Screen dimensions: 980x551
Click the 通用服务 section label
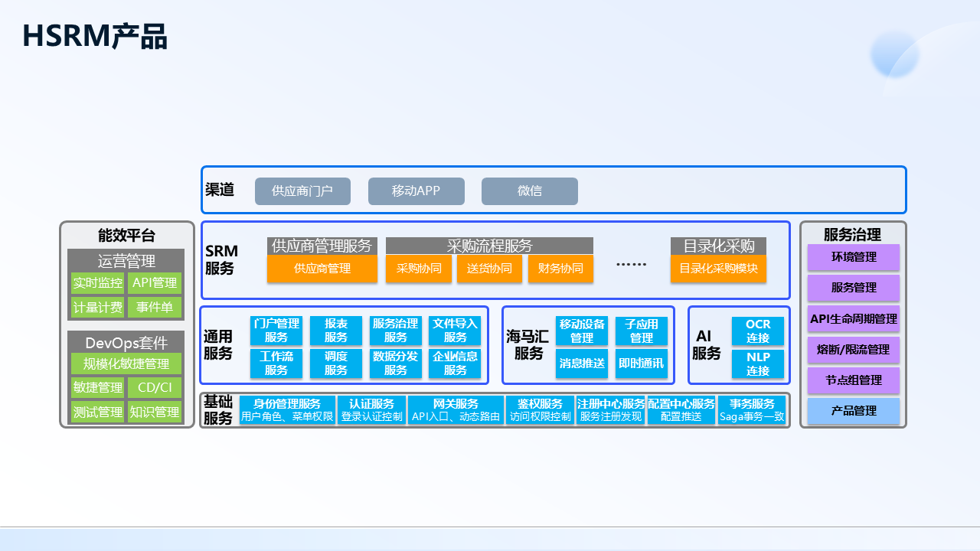(218, 345)
